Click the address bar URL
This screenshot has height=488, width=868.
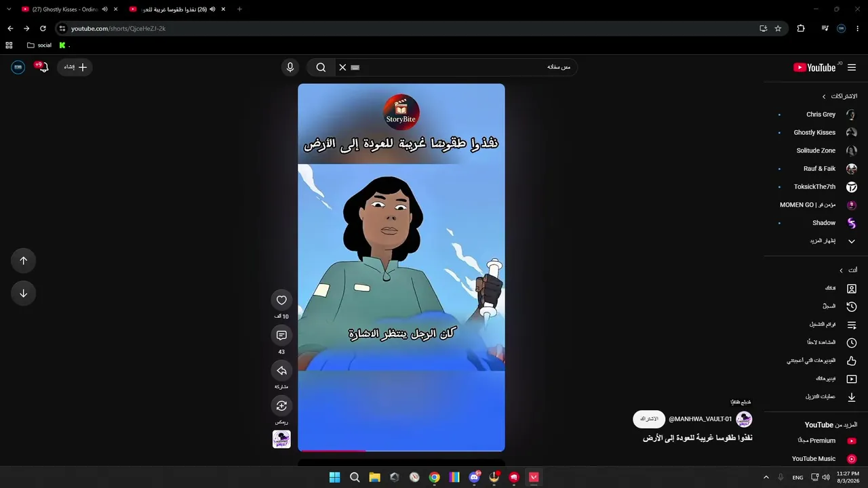118,28
